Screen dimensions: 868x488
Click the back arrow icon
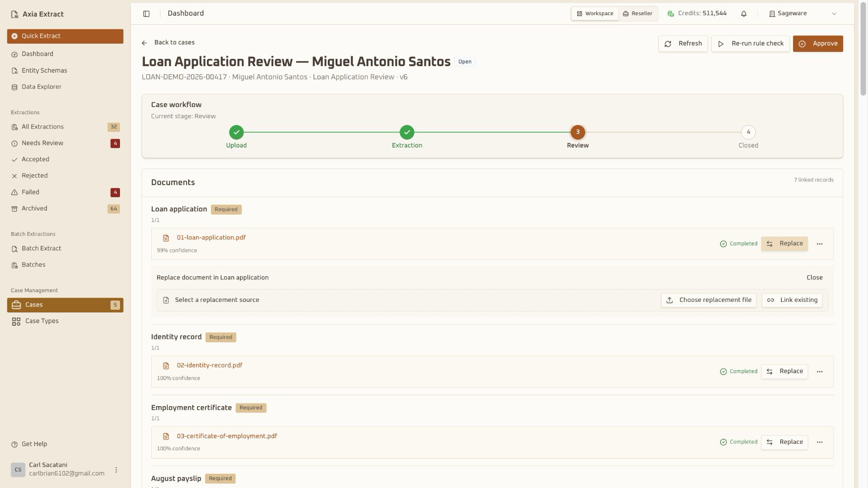coord(144,43)
